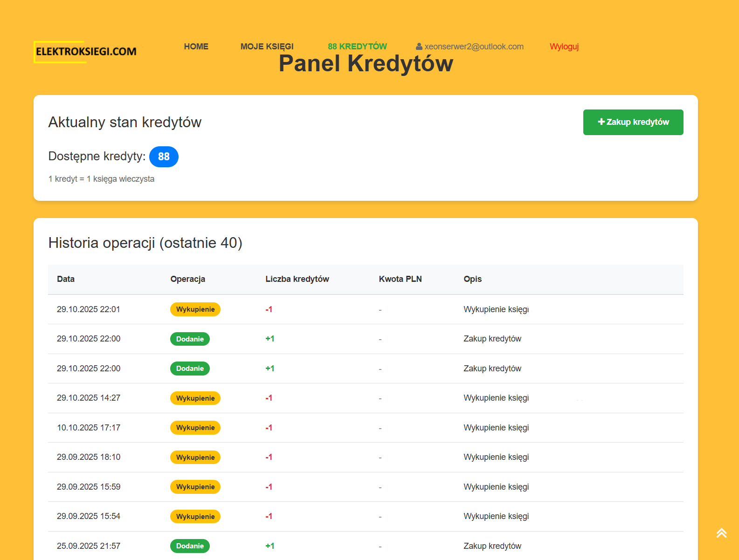Screen dimensions: 739x560
Task: Click the scroll-to-top double chevron icon
Action: (721, 533)
